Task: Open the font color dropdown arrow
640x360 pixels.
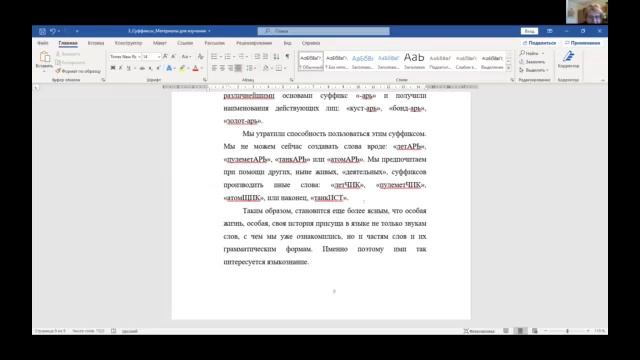Action: coord(202,68)
